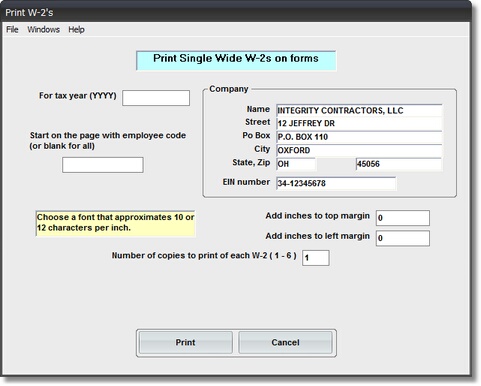Click the add inches to left margin field
The width and height of the screenshot is (481, 386).
pyautogui.click(x=403, y=238)
